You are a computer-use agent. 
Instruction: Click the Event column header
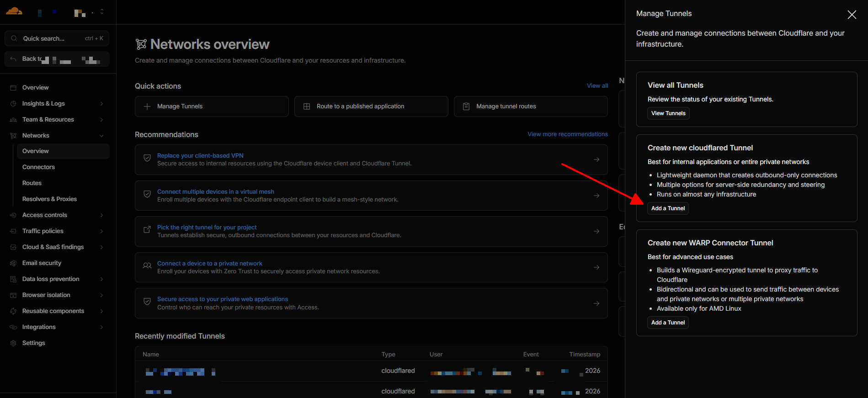pyautogui.click(x=531, y=355)
